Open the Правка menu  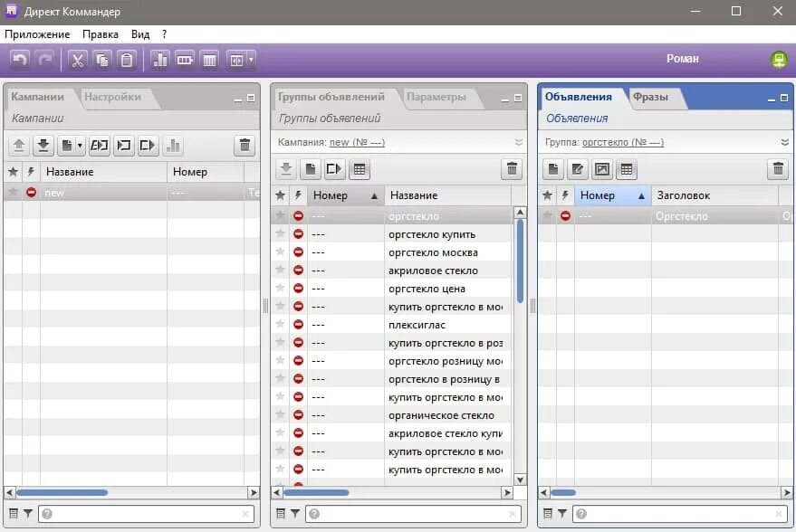pos(100,34)
